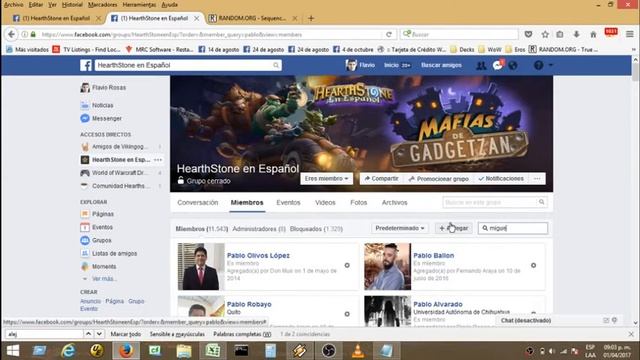Open the Firefox downloads arrow icon
The width and height of the screenshot is (640, 360).
[x=576, y=35]
